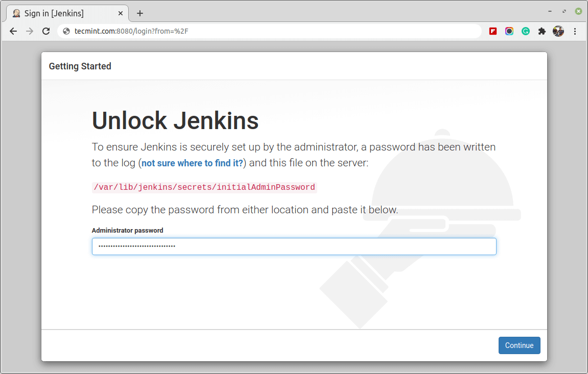Image resolution: width=588 pixels, height=374 pixels.
Task: View site information globe icon
Action: (66, 31)
